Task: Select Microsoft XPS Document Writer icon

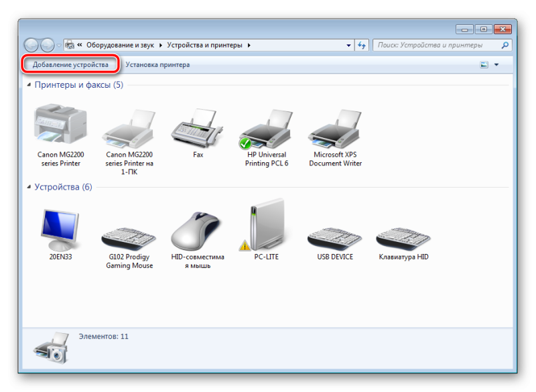Action: tap(335, 129)
